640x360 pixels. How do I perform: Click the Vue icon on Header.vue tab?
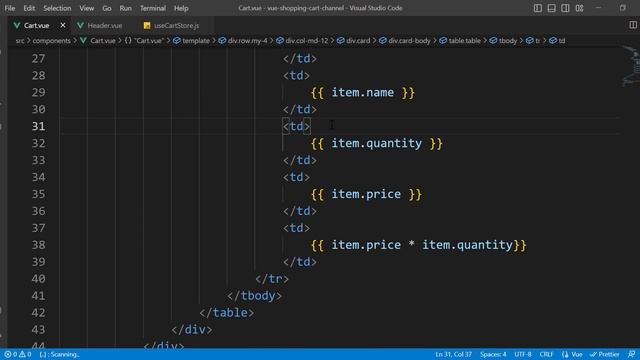[80, 25]
